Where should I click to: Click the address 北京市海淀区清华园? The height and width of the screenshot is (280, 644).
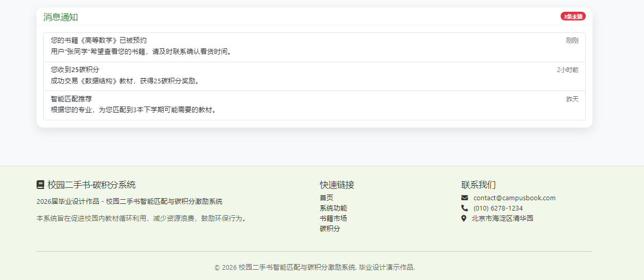502,218
